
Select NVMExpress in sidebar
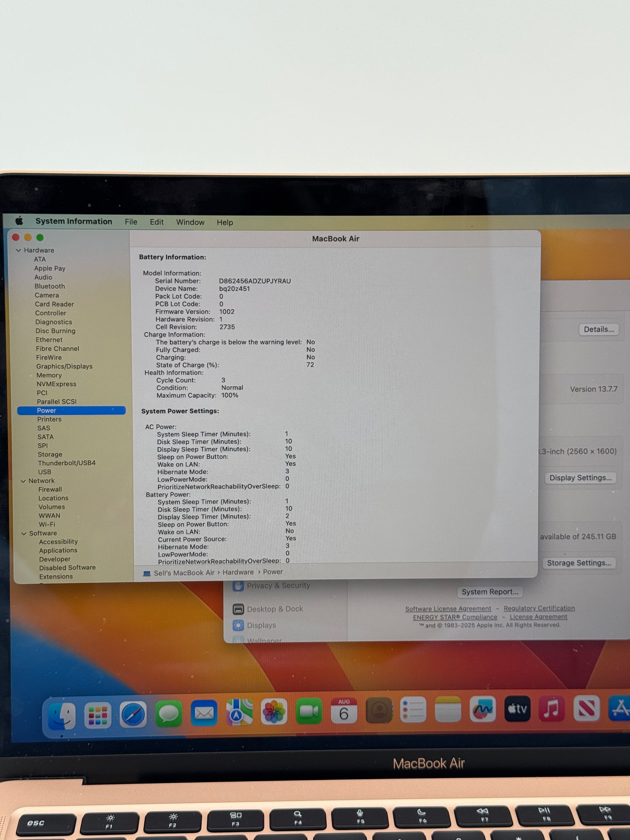56,384
